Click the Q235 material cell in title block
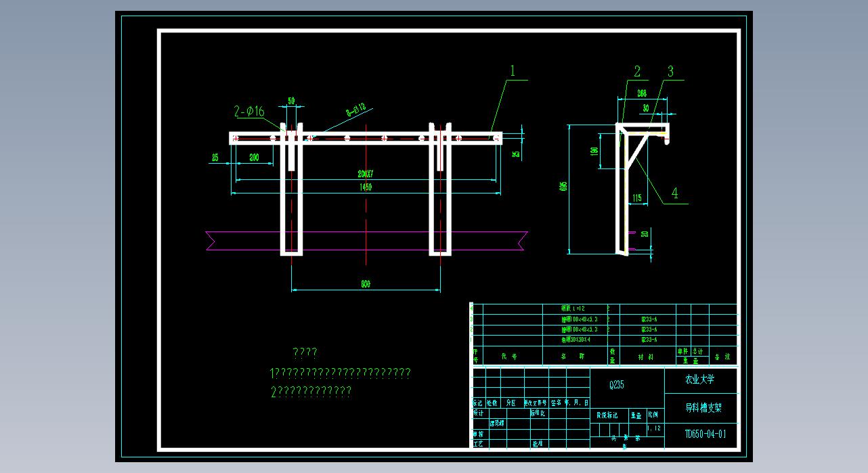The width and height of the screenshot is (868, 473). [616, 385]
